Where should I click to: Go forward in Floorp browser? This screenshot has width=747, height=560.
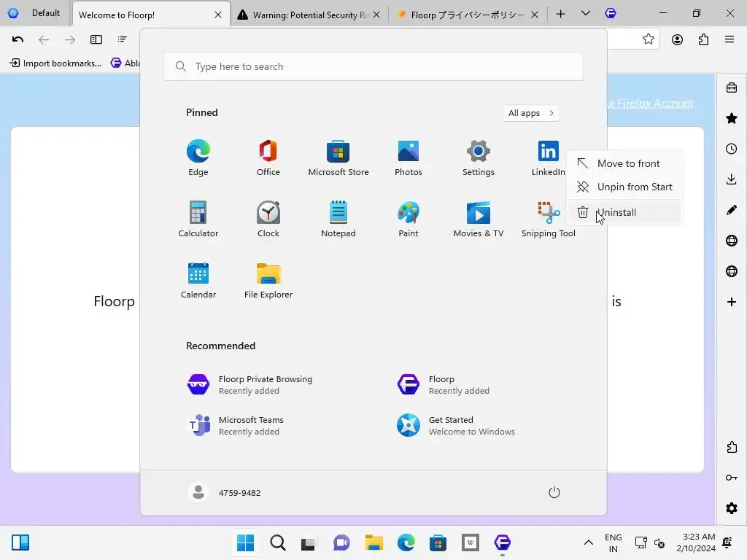(70, 39)
